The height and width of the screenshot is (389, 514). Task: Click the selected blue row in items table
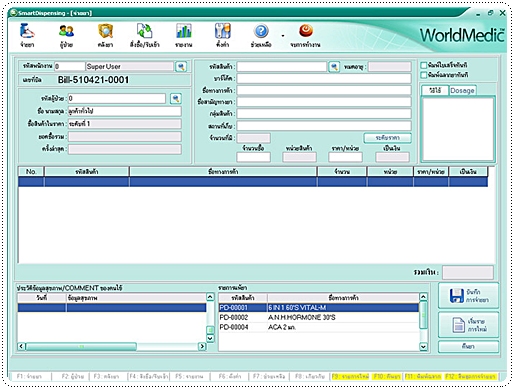click(253, 182)
